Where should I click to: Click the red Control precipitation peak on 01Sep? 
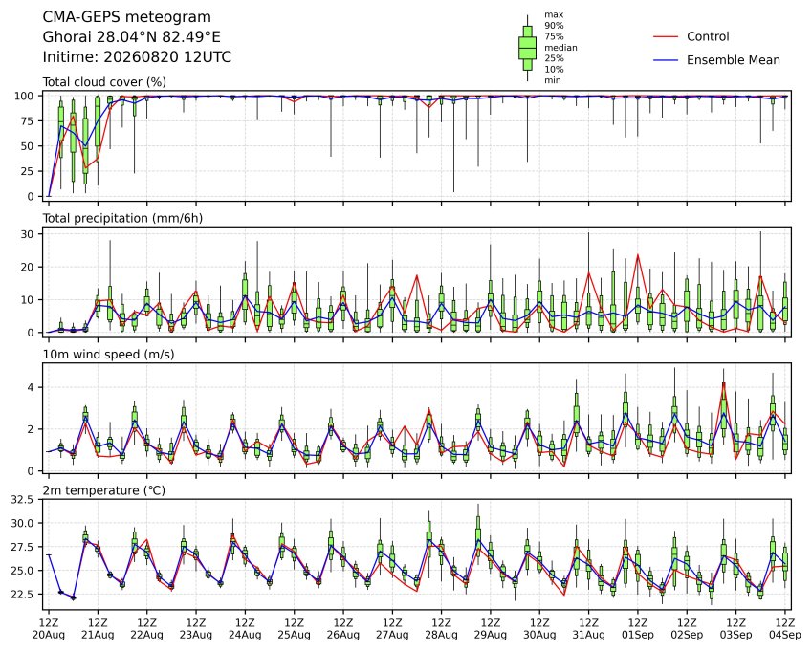coord(638,254)
